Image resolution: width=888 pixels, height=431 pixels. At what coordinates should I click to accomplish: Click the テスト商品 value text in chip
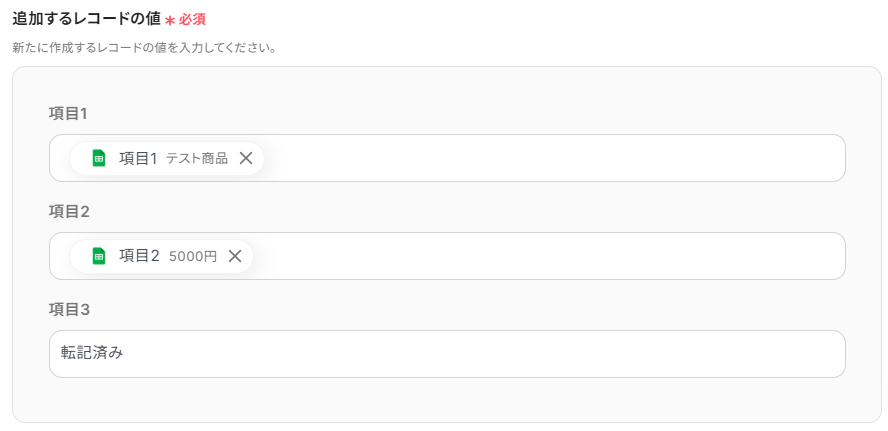tap(197, 158)
